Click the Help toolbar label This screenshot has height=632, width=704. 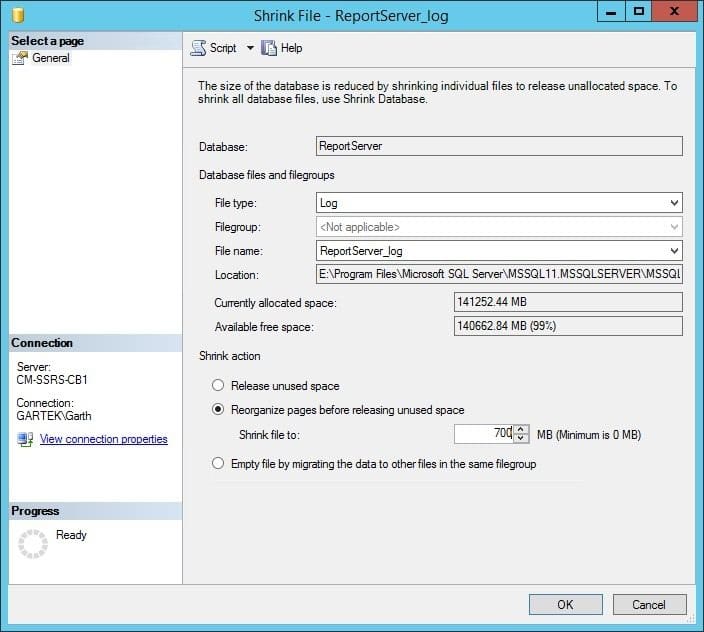coord(291,48)
